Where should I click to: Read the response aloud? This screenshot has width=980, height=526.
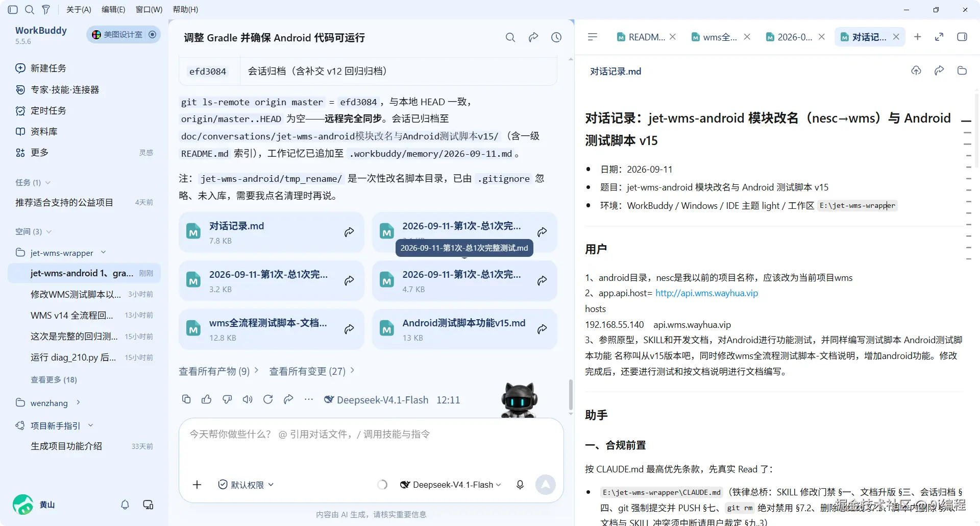[248, 399]
